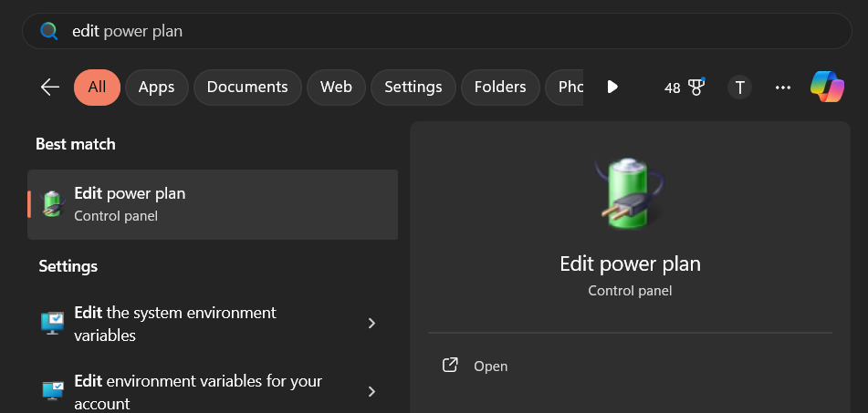Image resolution: width=868 pixels, height=413 pixels.
Task: Switch to the Documents filter tab
Action: [247, 87]
